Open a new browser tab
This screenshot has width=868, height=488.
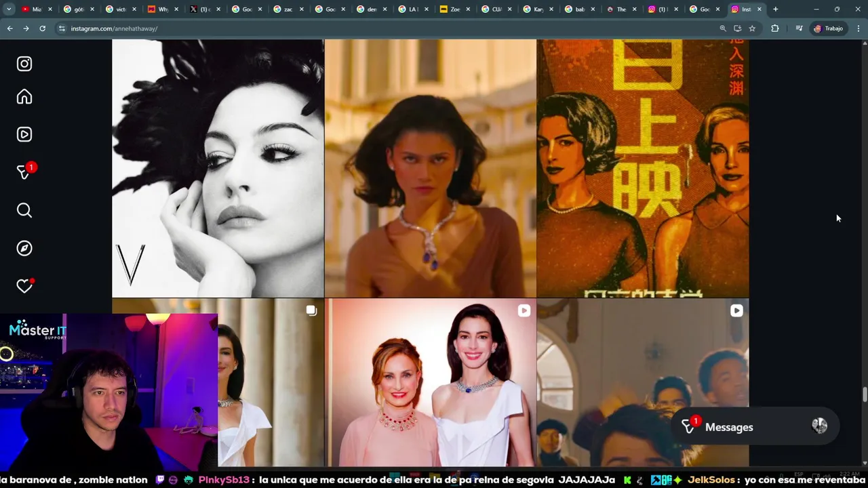(775, 9)
